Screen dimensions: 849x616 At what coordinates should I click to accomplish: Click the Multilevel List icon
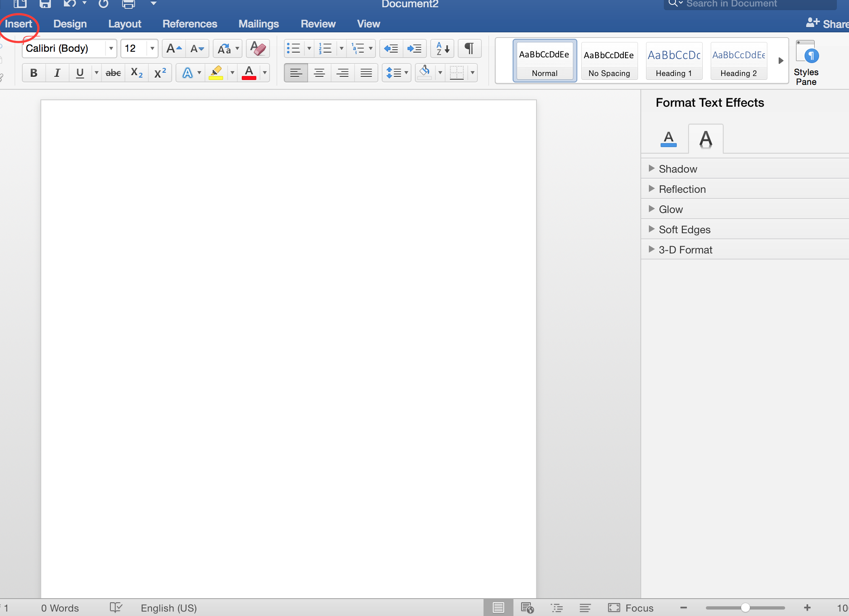(358, 49)
